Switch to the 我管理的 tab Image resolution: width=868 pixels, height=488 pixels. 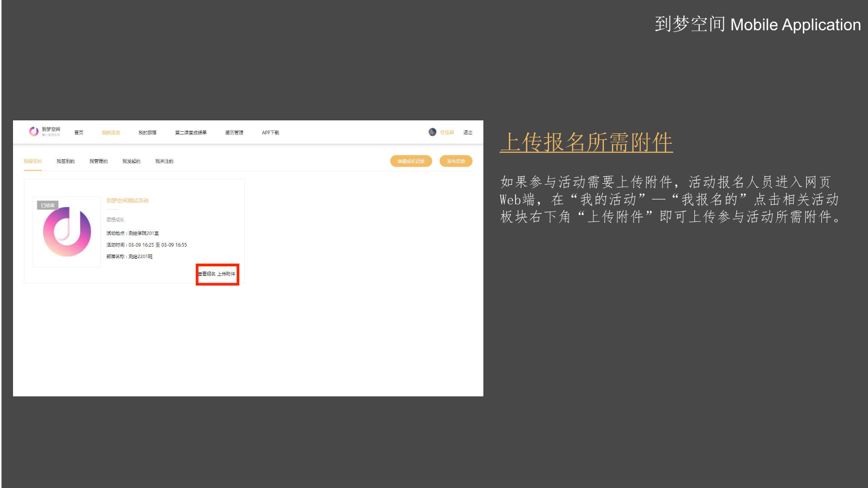pyautogui.click(x=98, y=162)
